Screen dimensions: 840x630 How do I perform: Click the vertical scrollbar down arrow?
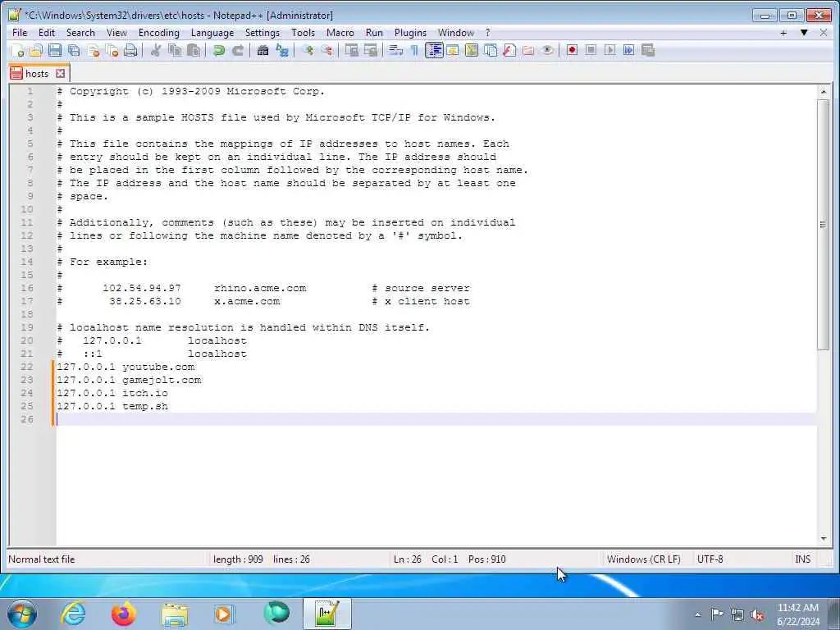coord(824,538)
